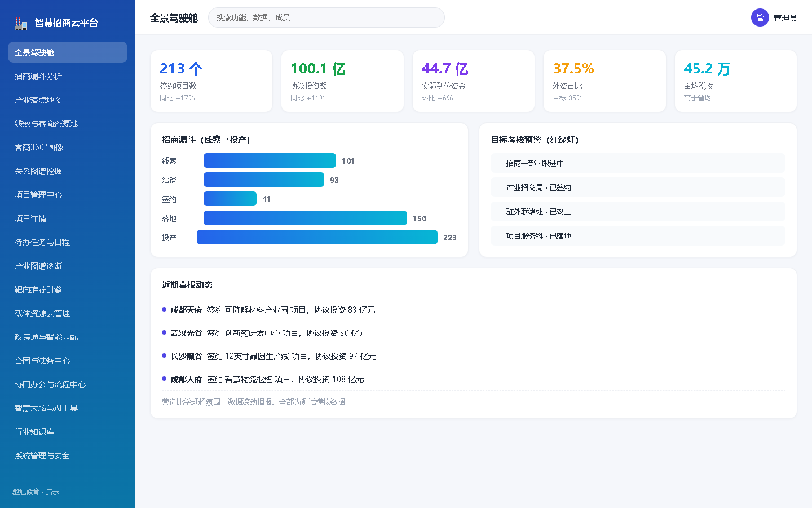812x508 pixels.
Task: Click the factory logo icon beside 智慧招商云平台
Action: point(21,23)
